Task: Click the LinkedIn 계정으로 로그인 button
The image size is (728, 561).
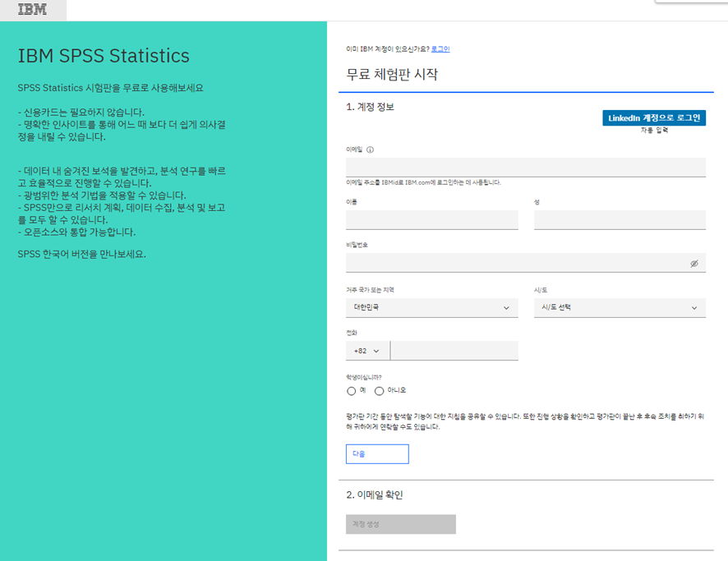Action: (x=653, y=117)
